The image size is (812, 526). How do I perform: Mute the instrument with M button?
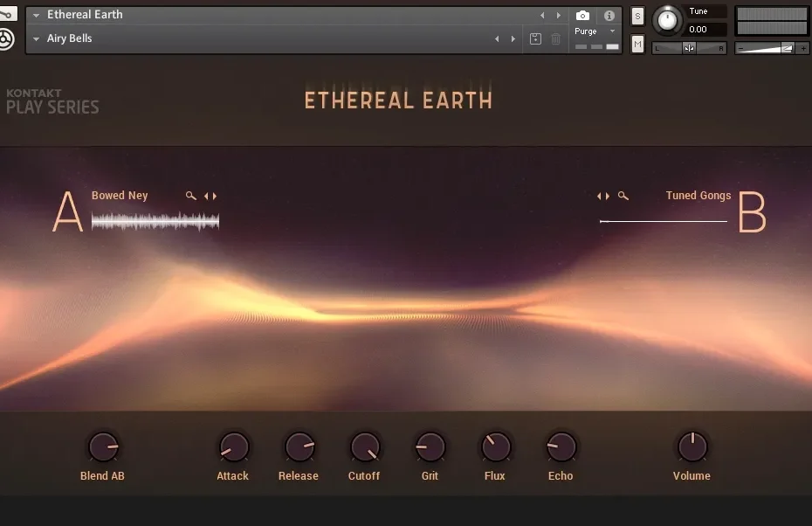tap(637, 45)
